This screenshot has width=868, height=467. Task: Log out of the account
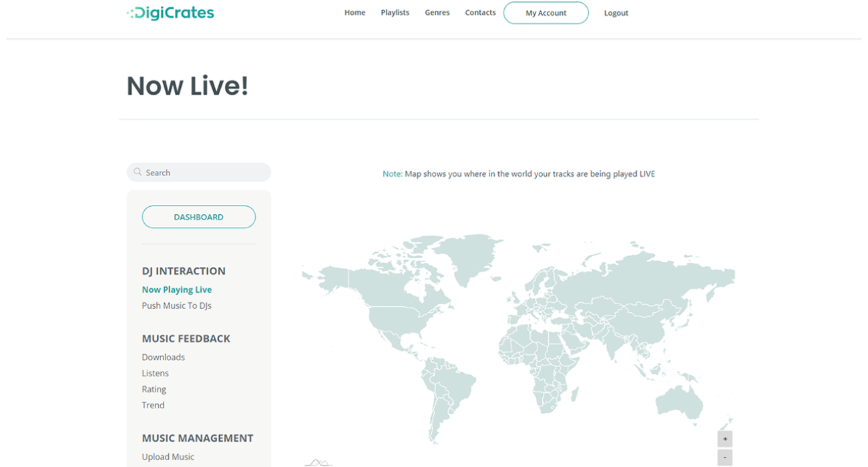coord(616,13)
